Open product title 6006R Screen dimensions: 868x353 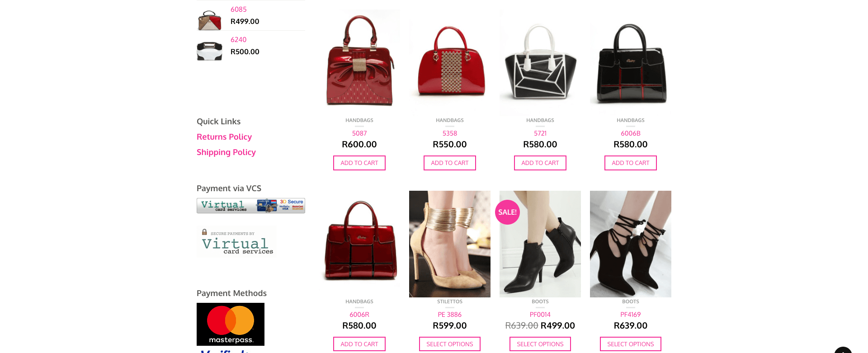pos(359,315)
